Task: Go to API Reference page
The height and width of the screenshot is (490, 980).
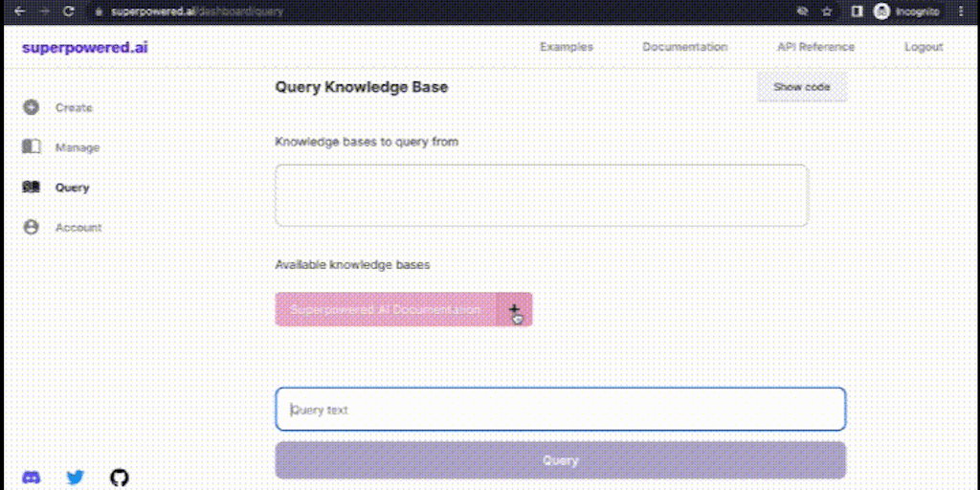Action: (815, 47)
